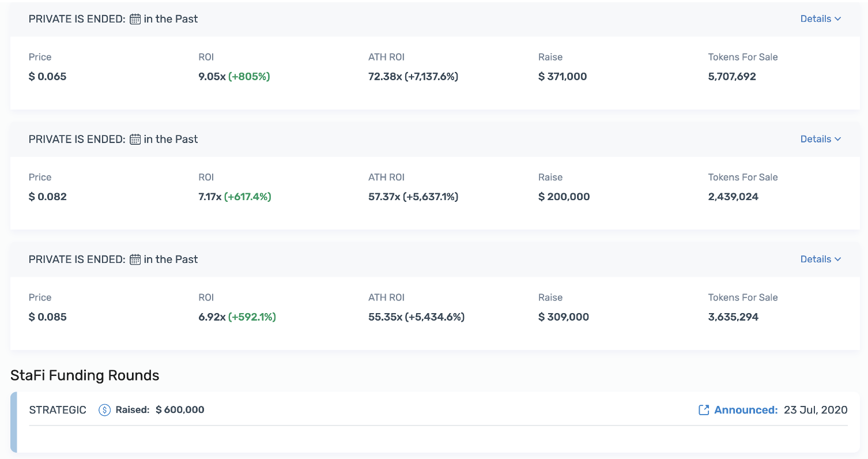
Task: Select the STRATEGIC round label
Action: (58, 410)
